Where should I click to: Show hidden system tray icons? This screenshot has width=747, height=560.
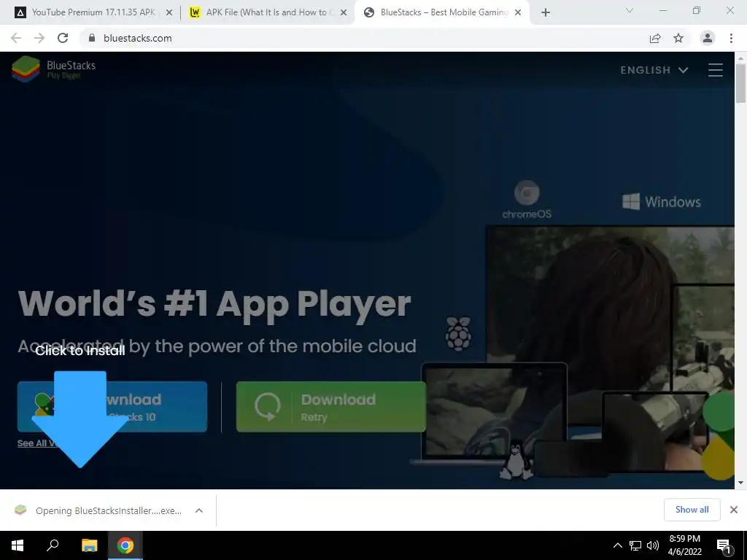[x=617, y=545]
